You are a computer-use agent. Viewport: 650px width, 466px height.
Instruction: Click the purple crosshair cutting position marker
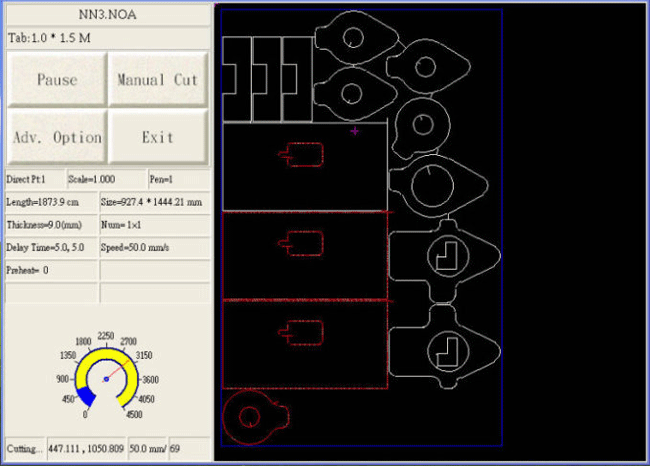pyautogui.click(x=355, y=130)
